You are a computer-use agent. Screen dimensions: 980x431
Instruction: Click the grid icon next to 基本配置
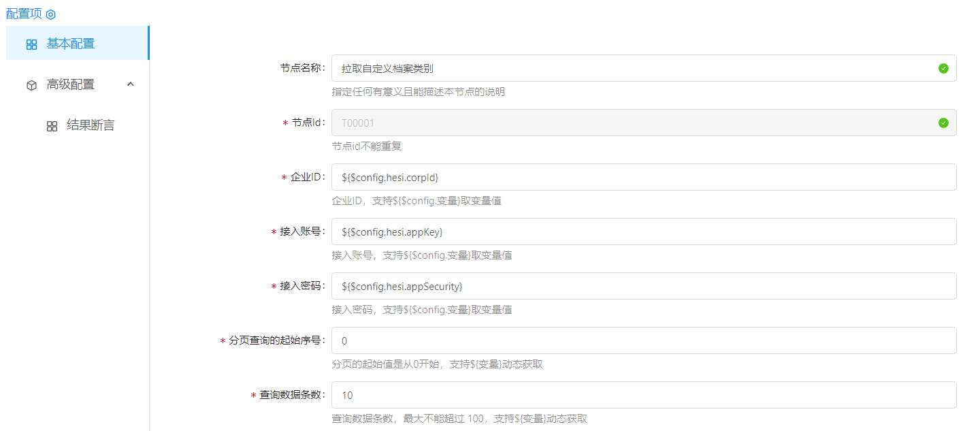pyautogui.click(x=31, y=44)
